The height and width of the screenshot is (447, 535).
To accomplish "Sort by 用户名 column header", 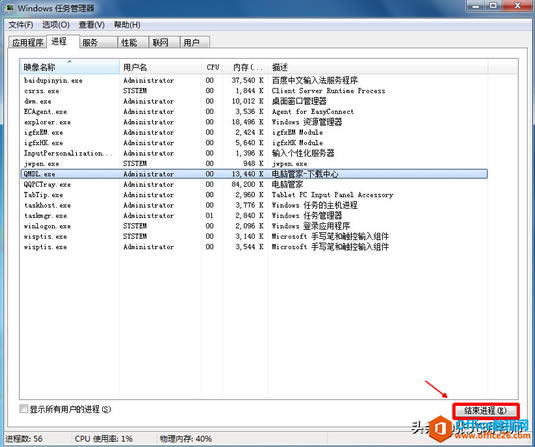I will (x=160, y=67).
